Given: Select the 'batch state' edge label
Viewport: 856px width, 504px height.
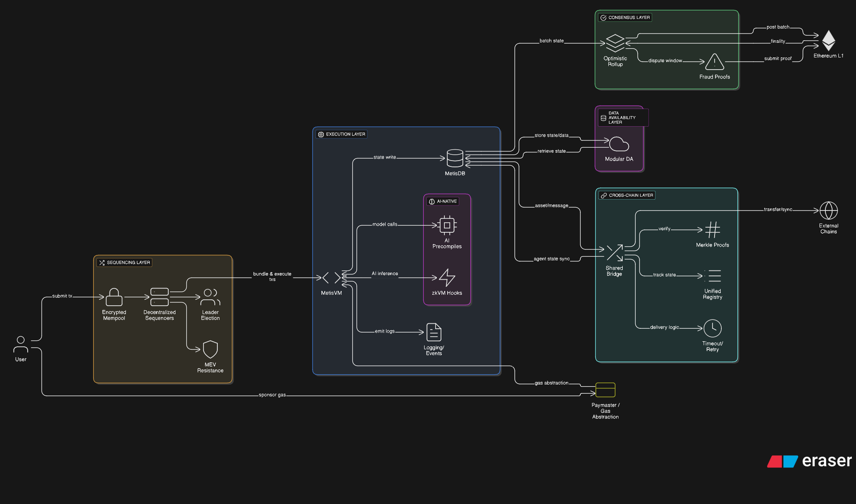Looking at the screenshot, I should tap(552, 41).
